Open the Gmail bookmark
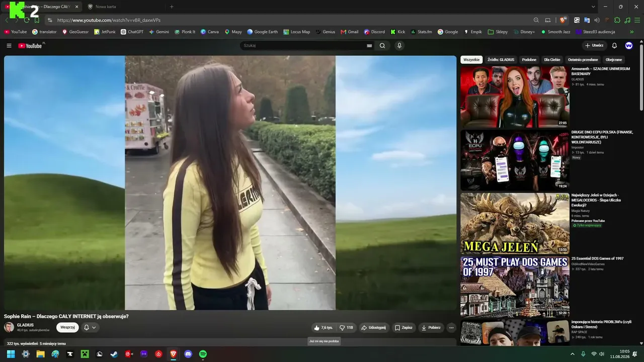 coord(350,32)
